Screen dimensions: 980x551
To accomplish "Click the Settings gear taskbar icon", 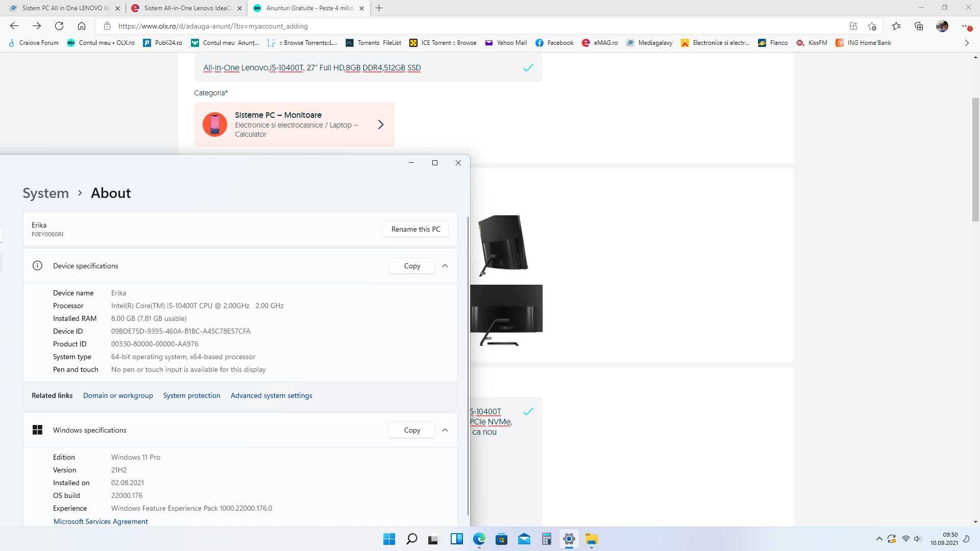I will coord(568,540).
